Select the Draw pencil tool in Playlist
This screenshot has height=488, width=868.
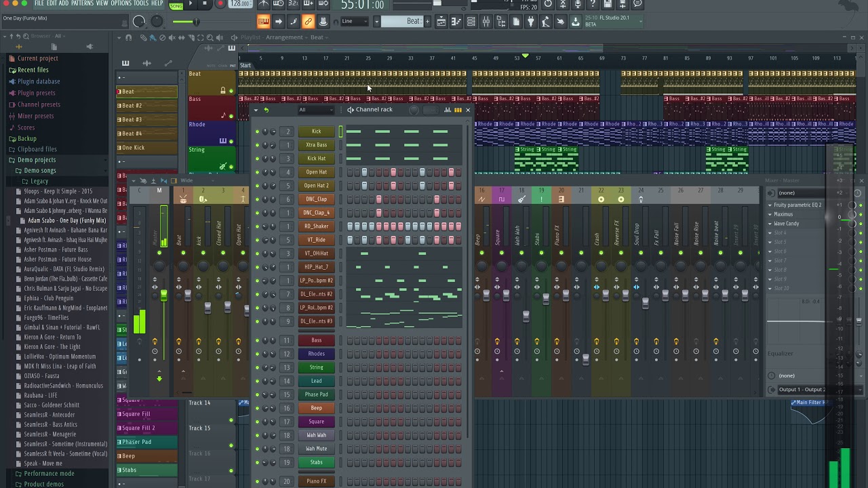click(143, 37)
